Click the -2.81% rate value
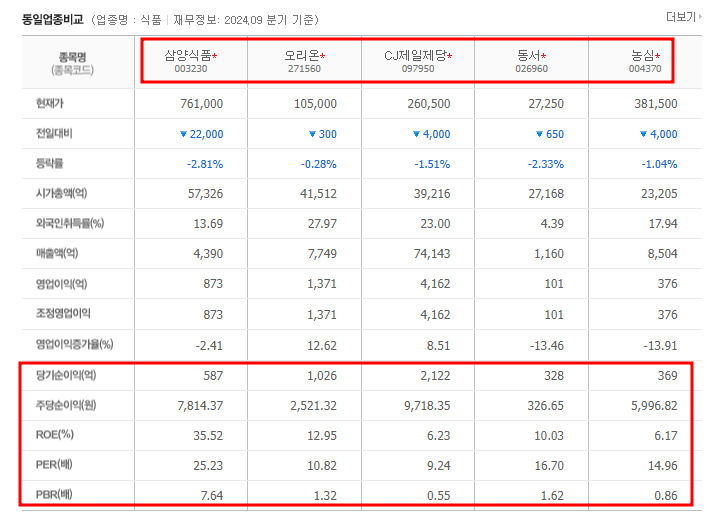 coord(205,164)
